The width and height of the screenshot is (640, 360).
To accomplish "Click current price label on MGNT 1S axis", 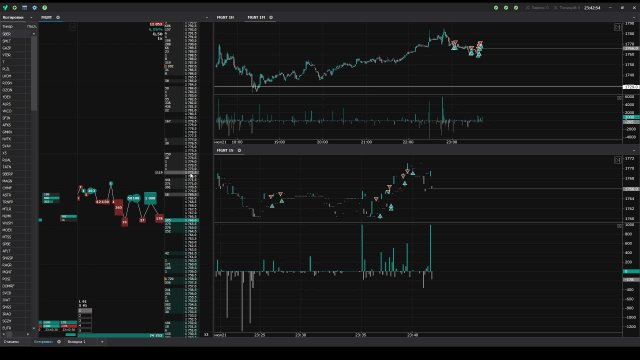I will (631, 189).
